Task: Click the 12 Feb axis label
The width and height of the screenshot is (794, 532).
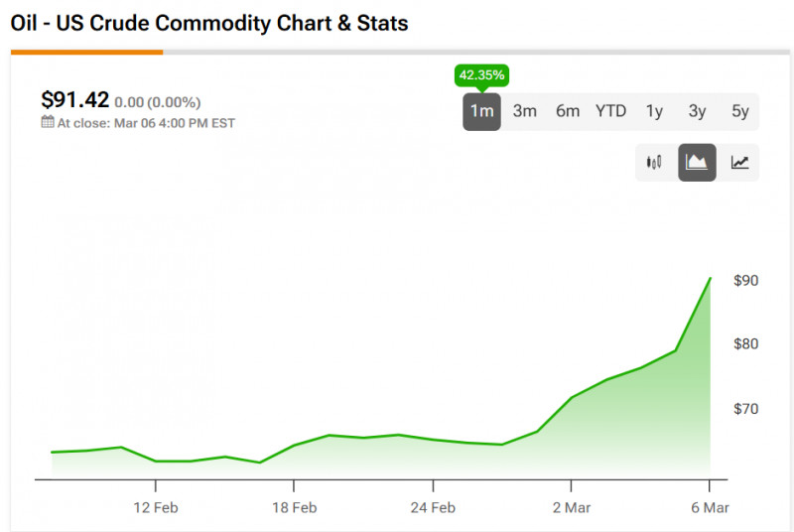Action: pos(156,508)
